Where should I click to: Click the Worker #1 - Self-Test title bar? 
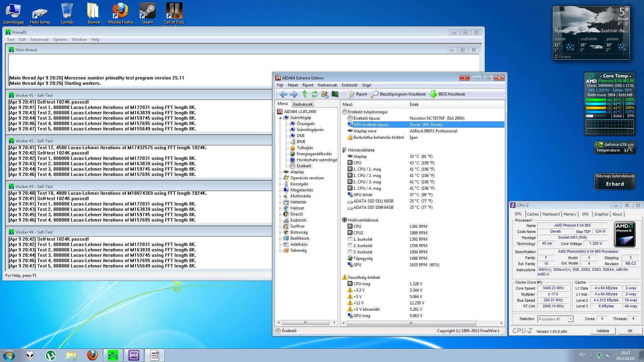click(139, 95)
